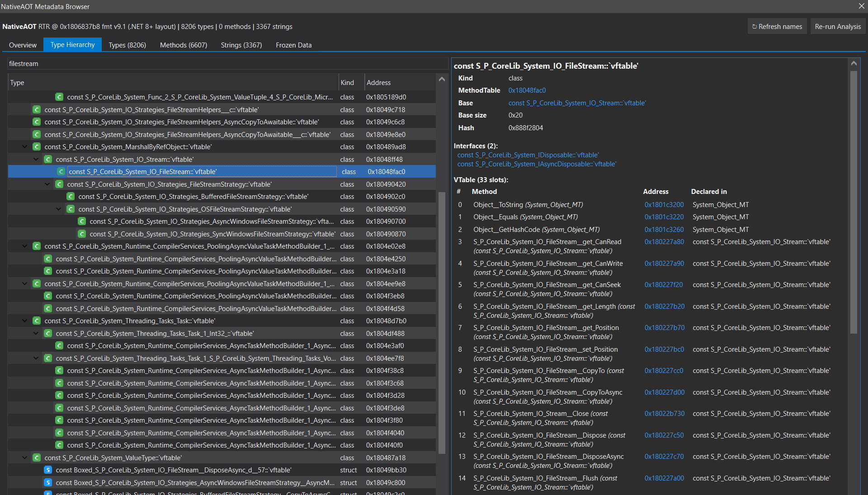Click the Address column header
The width and height of the screenshot is (868, 495).
click(x=400, y=83)
